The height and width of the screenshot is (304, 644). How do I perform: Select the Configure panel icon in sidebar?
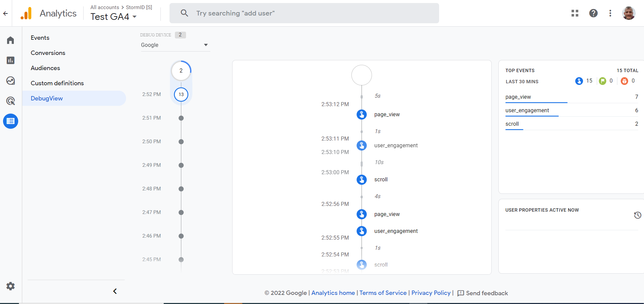[10, 121]
